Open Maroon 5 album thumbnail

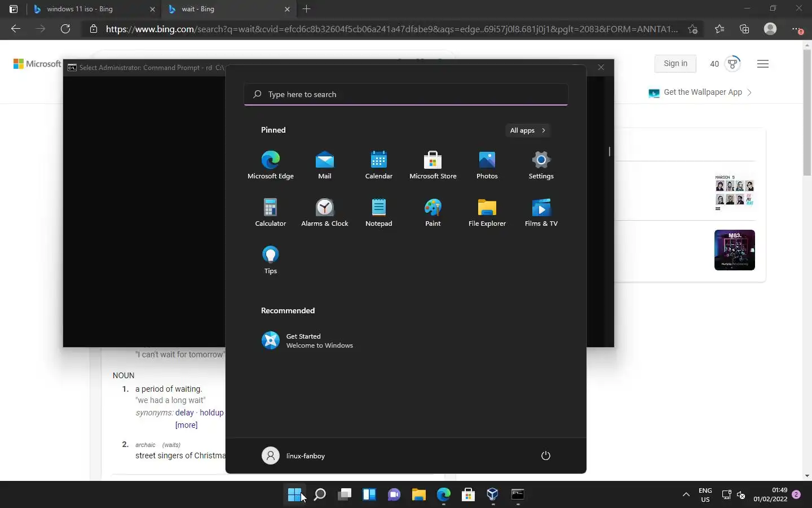734,192
